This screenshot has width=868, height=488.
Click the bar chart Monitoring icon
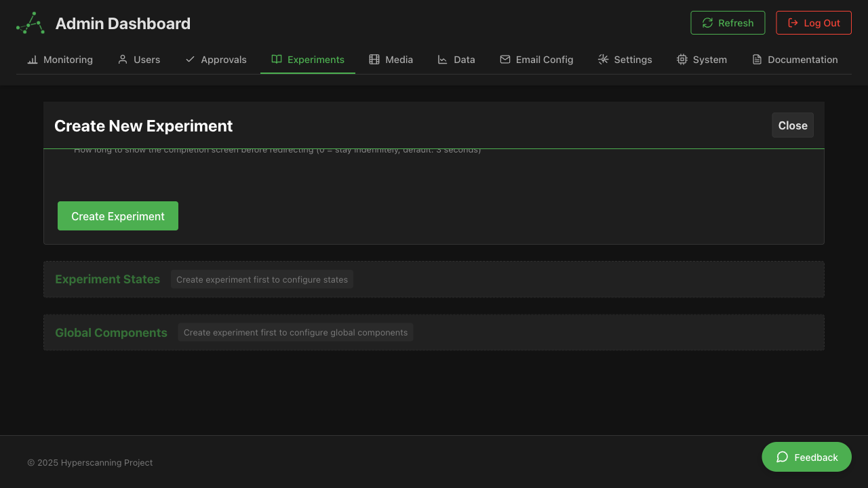(32, 60)
